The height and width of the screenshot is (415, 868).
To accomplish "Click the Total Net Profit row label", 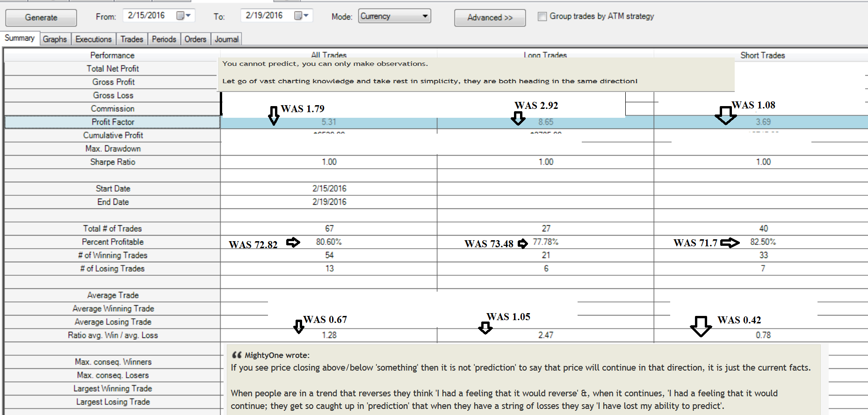I will click(113, 69).
